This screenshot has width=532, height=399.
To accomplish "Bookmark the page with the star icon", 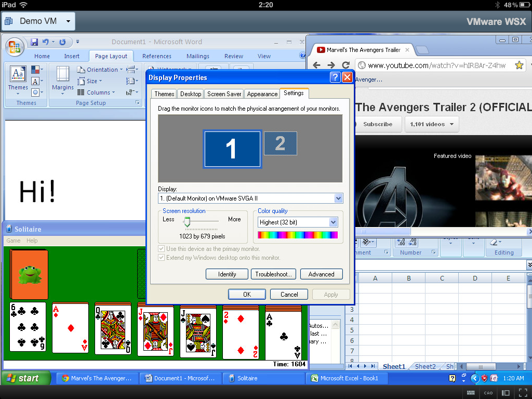I will tap(519, 65).
